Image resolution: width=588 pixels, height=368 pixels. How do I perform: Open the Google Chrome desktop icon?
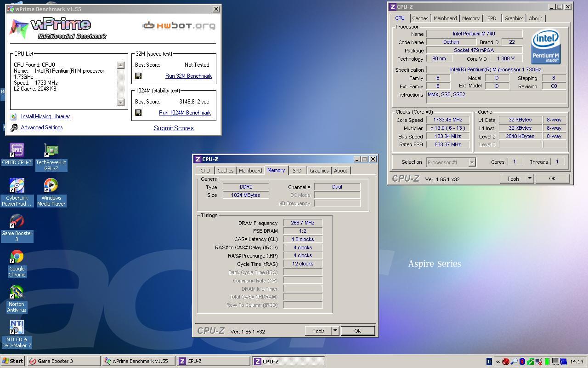pyautogui.click(x=17, y=263)
